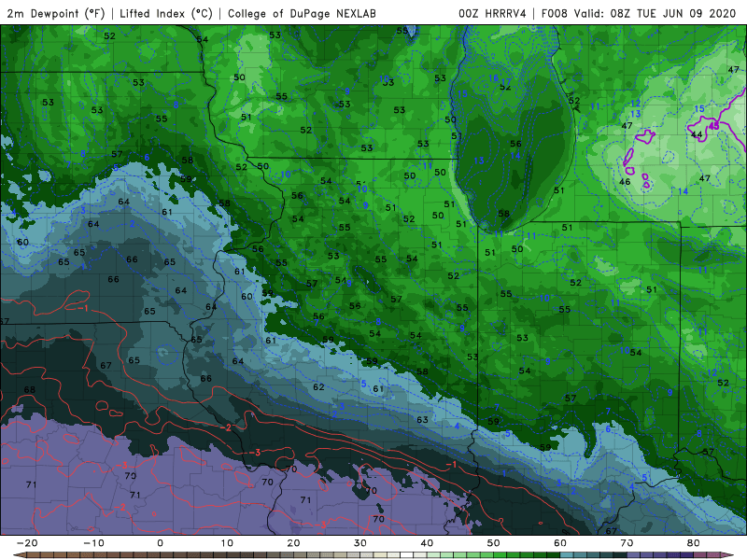Click the -20 label on the color scale

(27, 543)
